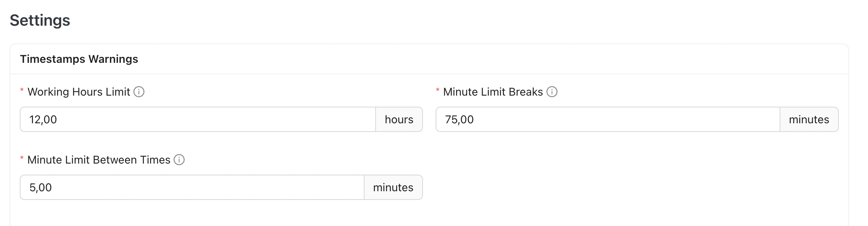868x226 pixels.
Task: Click the "minutes" suffix of Between Times field
Action: tap(393, 187)
